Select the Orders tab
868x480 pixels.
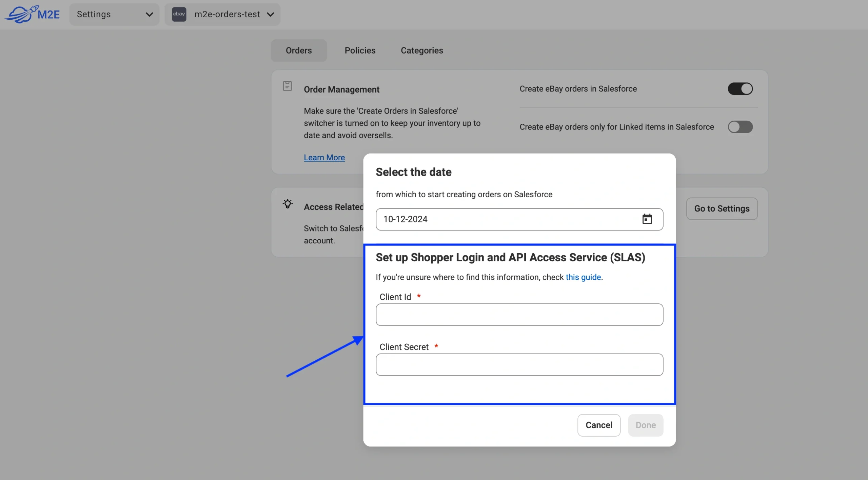(x=298, y=51)
